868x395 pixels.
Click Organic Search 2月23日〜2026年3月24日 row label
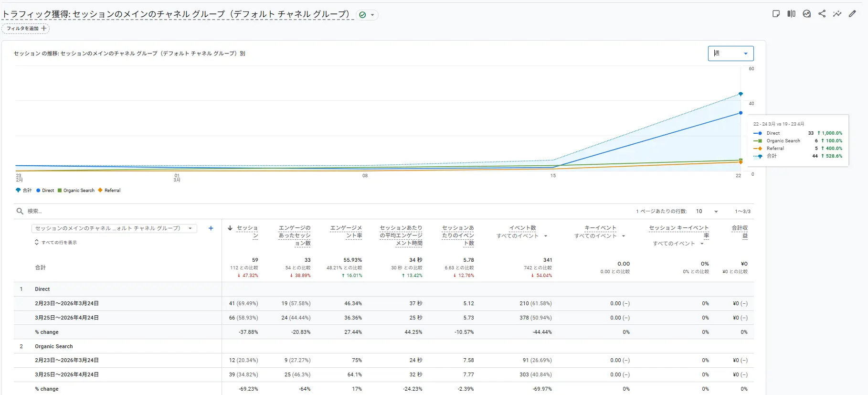67,360
